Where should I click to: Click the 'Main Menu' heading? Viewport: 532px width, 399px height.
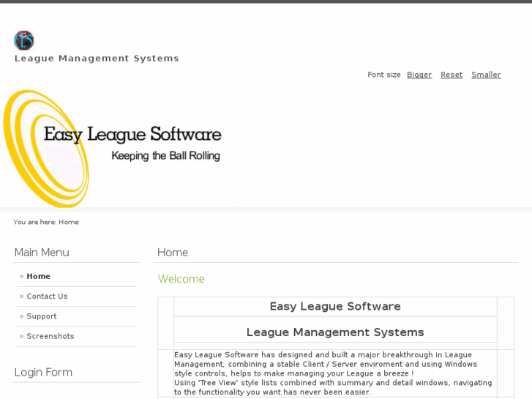tap(42, 253)
